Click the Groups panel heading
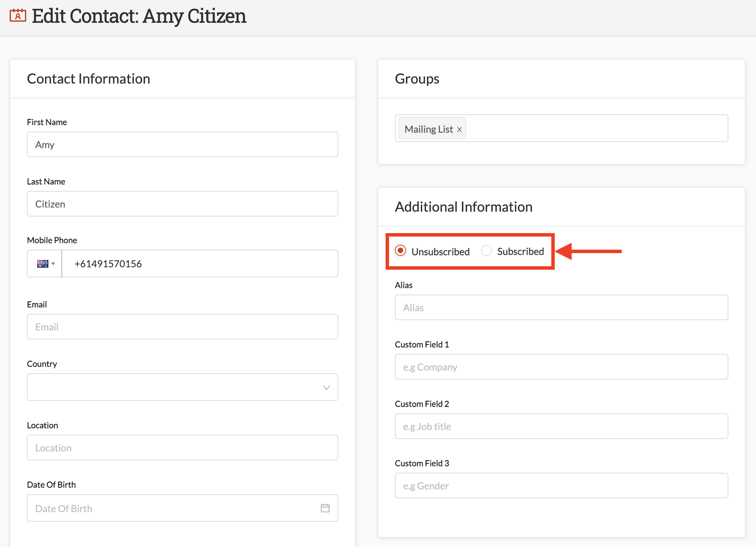Viewport: 756px width, 547px height. [x=417, y=79]
